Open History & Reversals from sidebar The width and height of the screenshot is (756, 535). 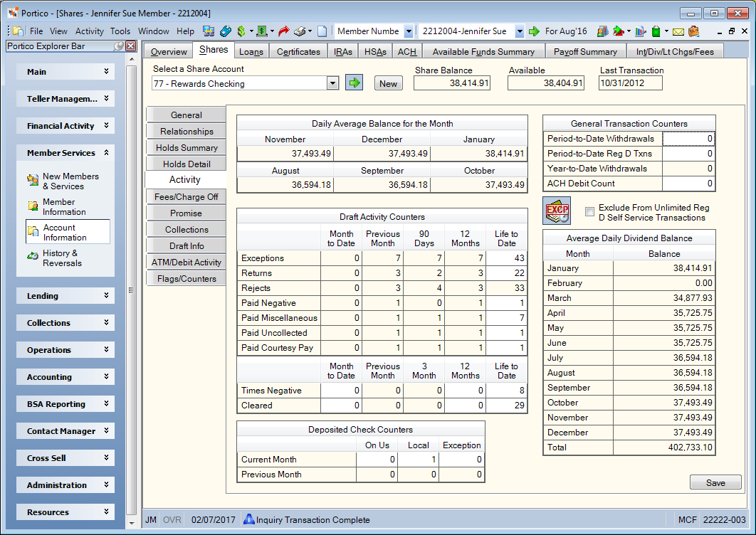[x=62, y=258]
